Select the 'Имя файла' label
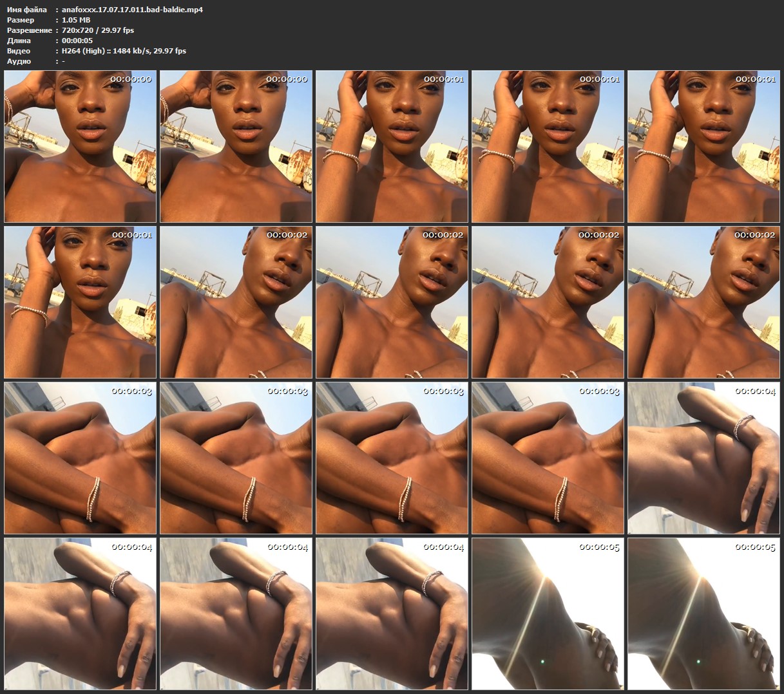Screen dimensions: 784x694 point(26,10)
